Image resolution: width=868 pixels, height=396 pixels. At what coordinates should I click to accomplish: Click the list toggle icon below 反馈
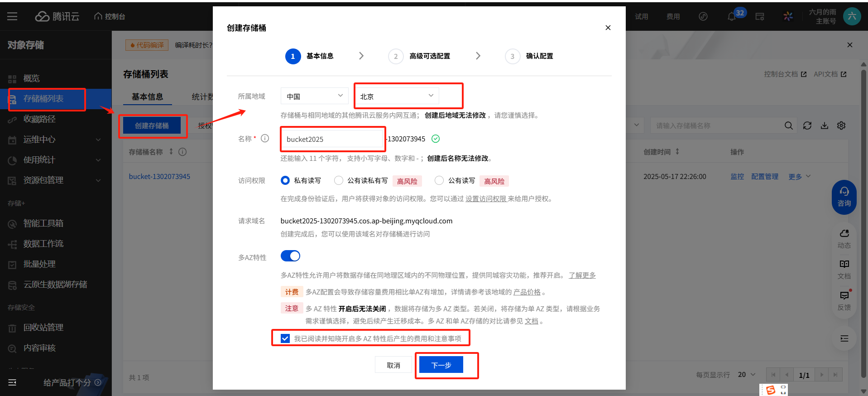click(844, 338)
